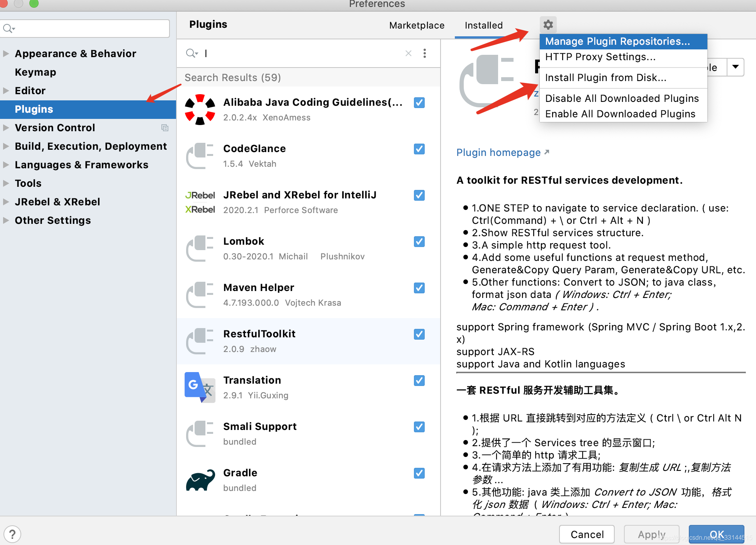Viewport: 756px width, 545px height.
Task: Select Plugins in the settings tree
Action: [88, 109]
